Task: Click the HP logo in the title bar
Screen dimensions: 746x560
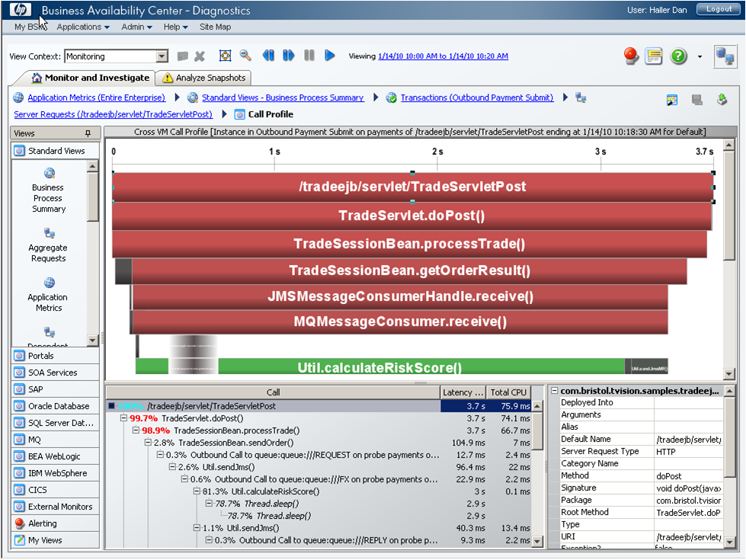Action: [x=20, y=9]
